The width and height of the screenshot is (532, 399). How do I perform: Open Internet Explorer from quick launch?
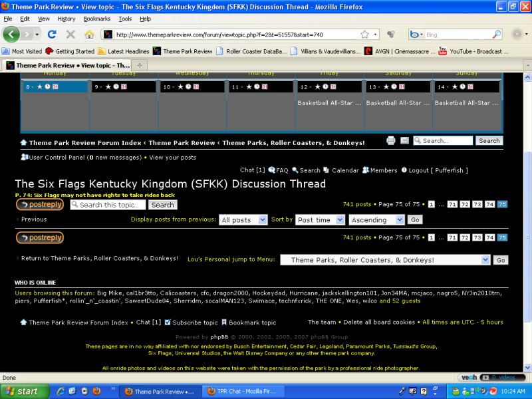61,391
